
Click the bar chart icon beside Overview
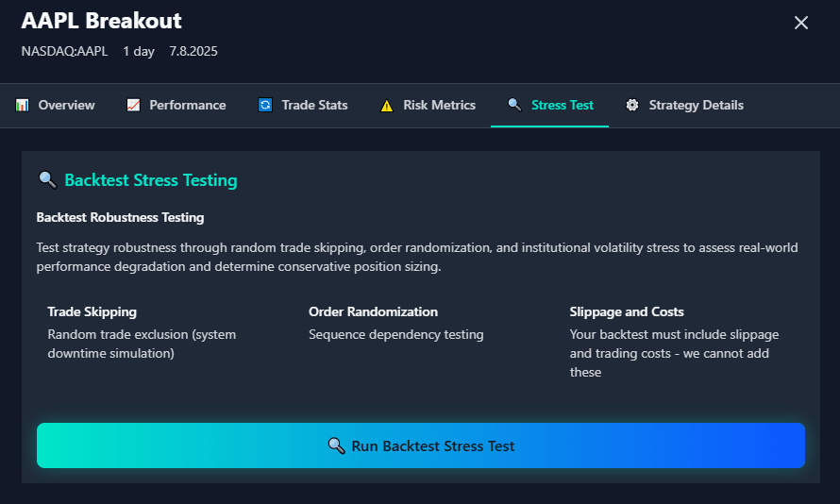click(x=23, y=106)
